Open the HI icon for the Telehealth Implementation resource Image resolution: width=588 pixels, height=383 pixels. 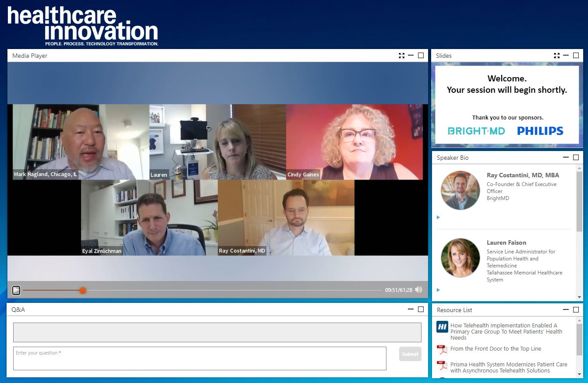pos(442,326)
